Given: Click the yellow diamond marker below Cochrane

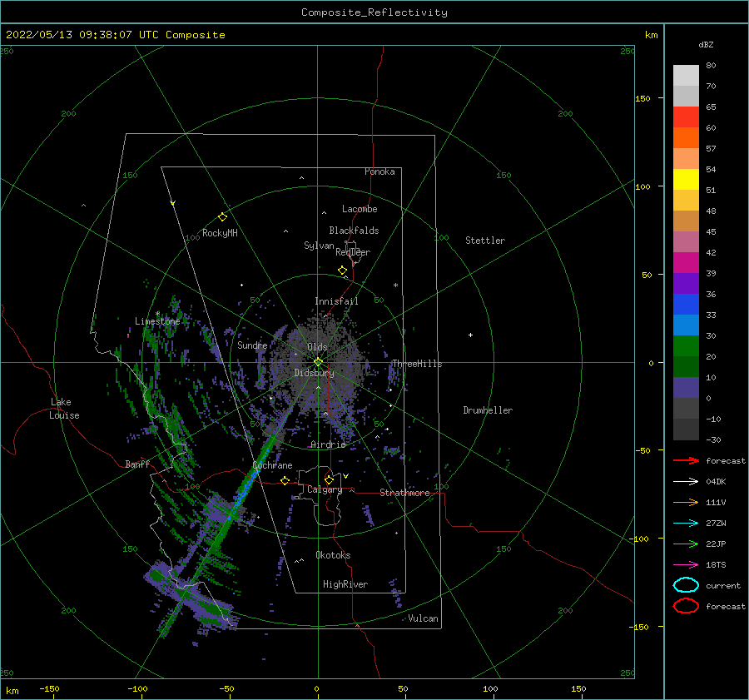Looking at the screenshot, I should pos(285,481).
